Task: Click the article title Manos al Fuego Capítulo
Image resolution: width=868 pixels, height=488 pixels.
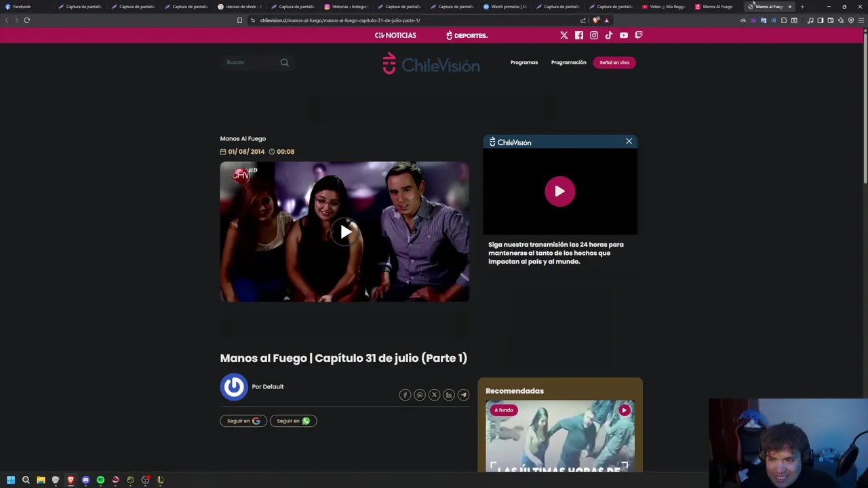Action: pyautogui.click(x=344, y=358)
